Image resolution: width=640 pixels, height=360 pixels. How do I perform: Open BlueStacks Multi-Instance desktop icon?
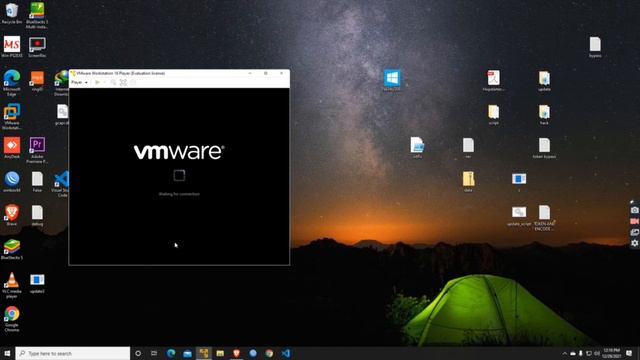pyautogui.click(x=37, y=16)
